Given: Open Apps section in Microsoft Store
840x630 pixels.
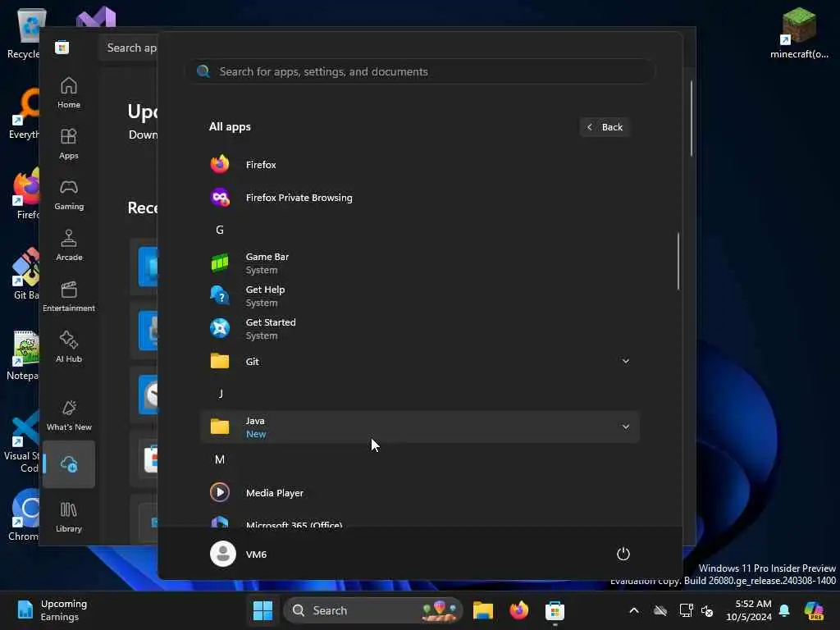Looking at the screenshot, I should click(x=69, y=144).
